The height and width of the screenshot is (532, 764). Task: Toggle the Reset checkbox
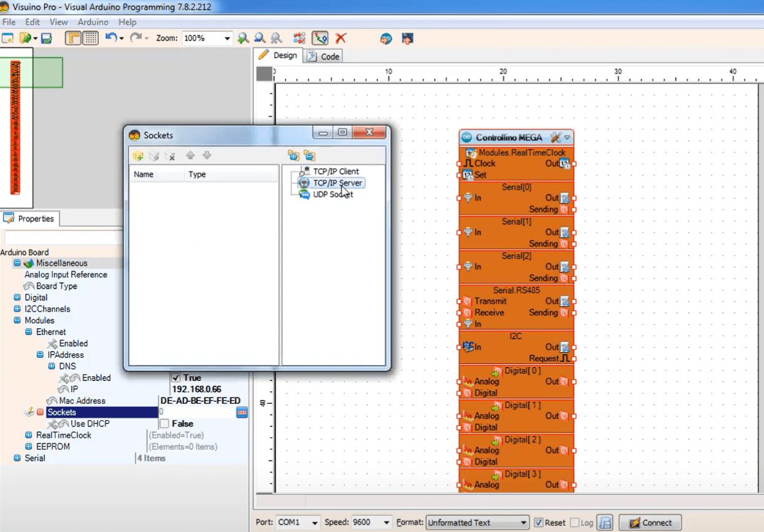[538, 523]
